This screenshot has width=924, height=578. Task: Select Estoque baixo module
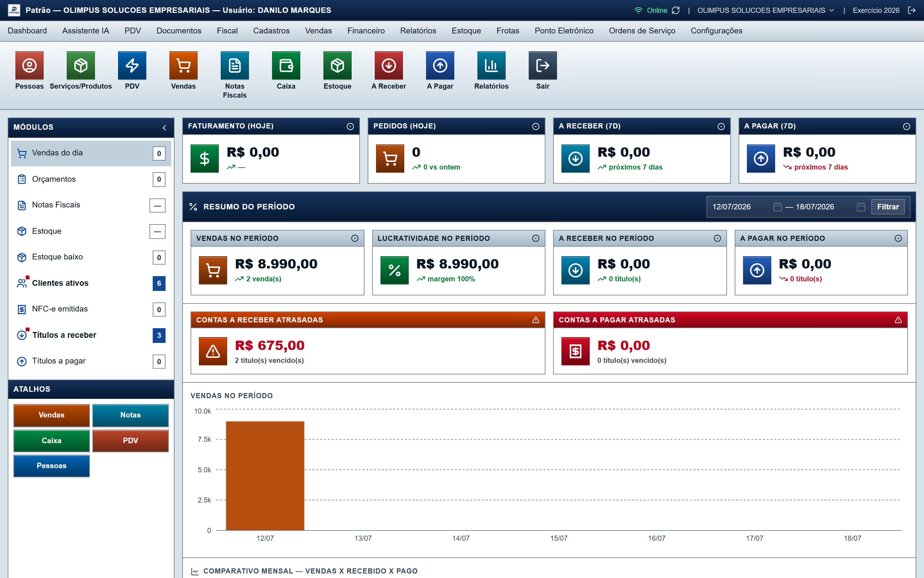(x=91, y=257)
